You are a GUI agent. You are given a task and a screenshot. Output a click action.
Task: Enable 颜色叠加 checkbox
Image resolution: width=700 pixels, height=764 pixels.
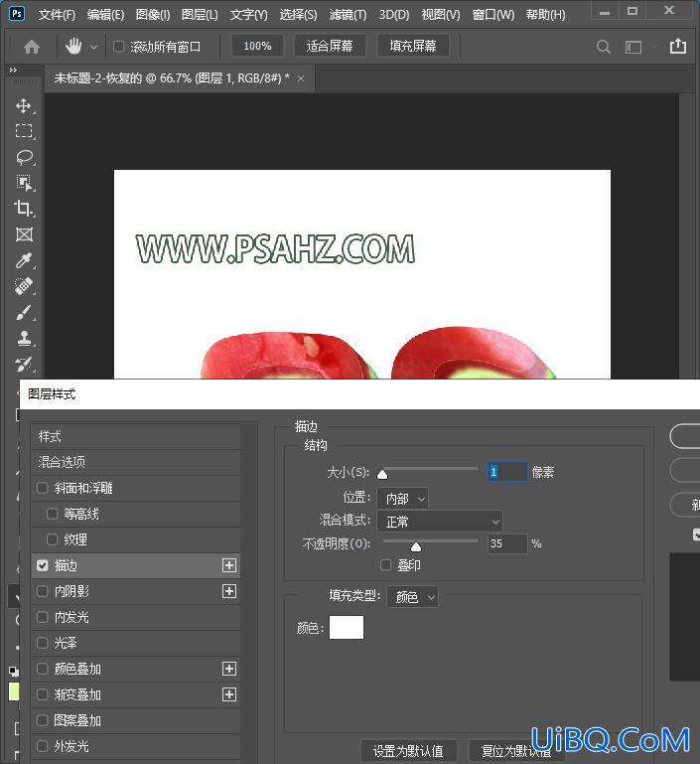43,669
